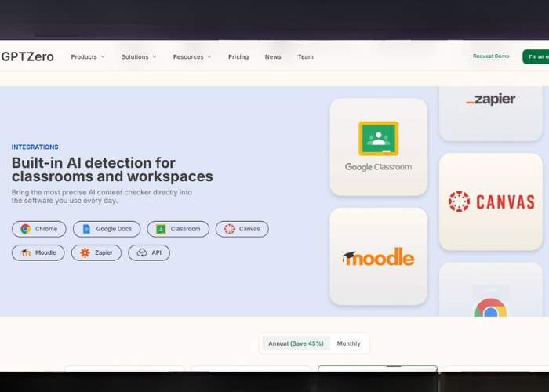
Task: Click the Canvas pill's red icon
Action: [x=229, y=229]
